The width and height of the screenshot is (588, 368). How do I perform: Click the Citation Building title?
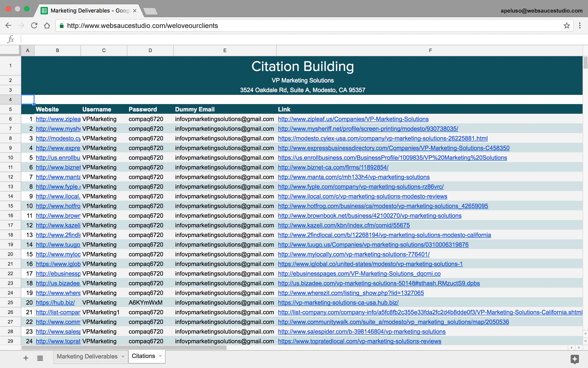coord(302,66)
